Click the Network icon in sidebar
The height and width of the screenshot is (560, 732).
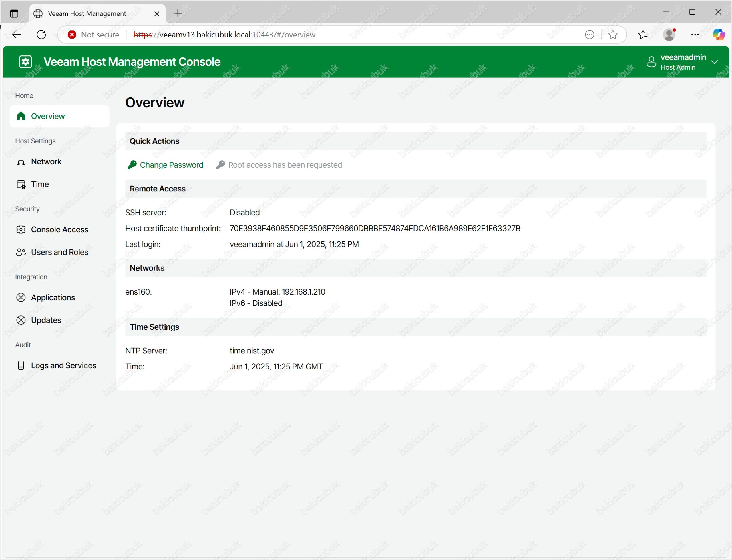(21, 162)
